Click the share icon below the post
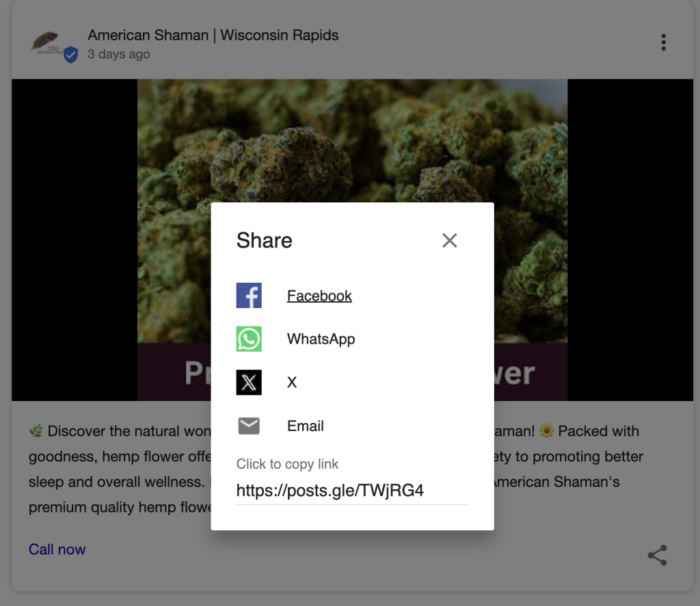The height and width of the screenshot is (606, 700). click(657, 555)
